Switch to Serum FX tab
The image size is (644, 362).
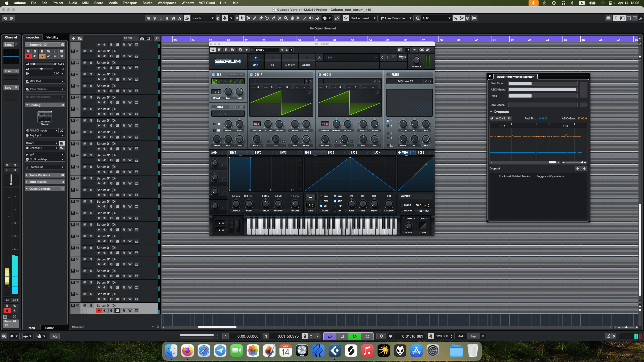pyautogui.click(x=273, y=62)
